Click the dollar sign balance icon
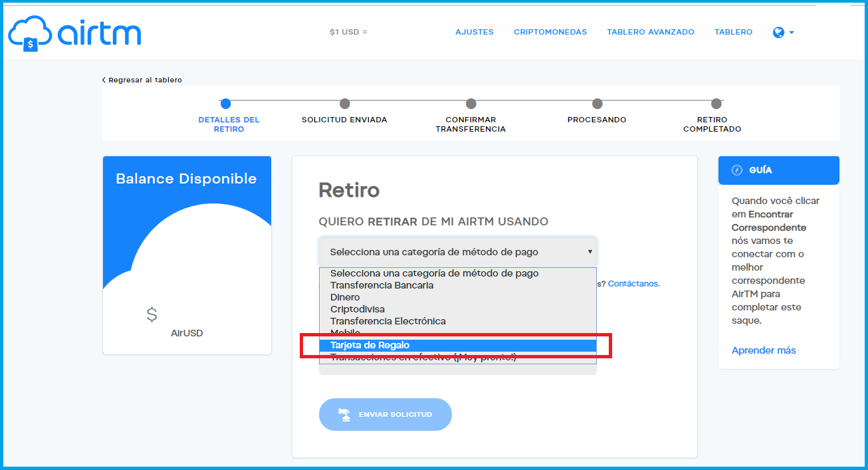The width and height of the screenshot is (868, 470). click(152, 314)
